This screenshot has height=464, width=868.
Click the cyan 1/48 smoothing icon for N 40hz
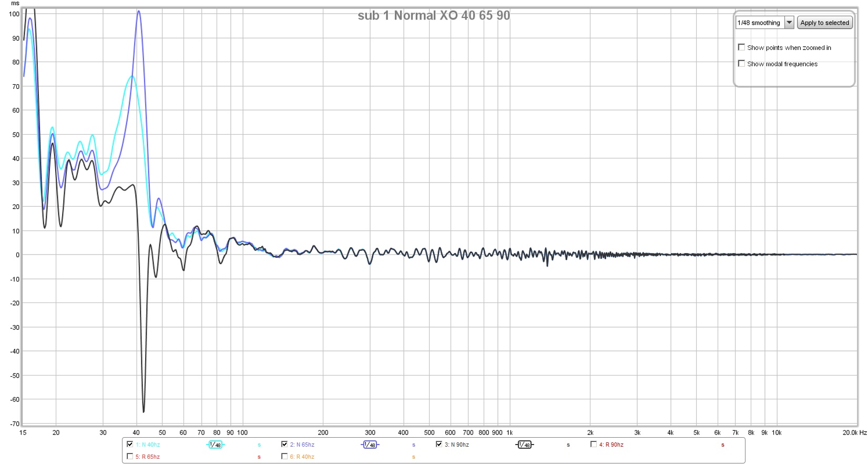click(x=215, y=445)
